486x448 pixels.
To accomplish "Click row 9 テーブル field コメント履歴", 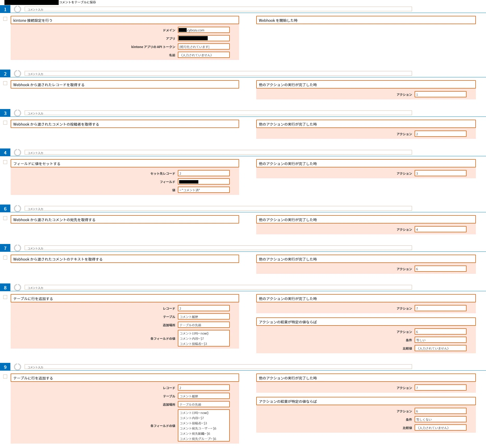I will (x=204, y=396).
